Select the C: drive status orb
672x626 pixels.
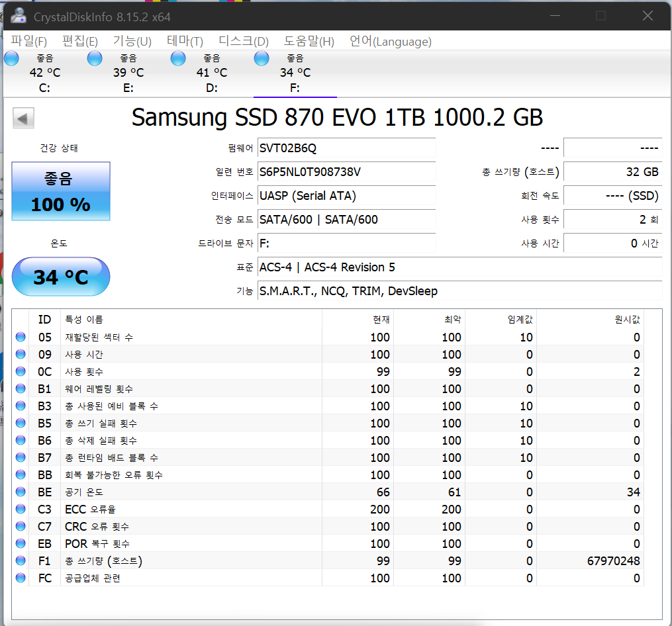click(12, 59)
